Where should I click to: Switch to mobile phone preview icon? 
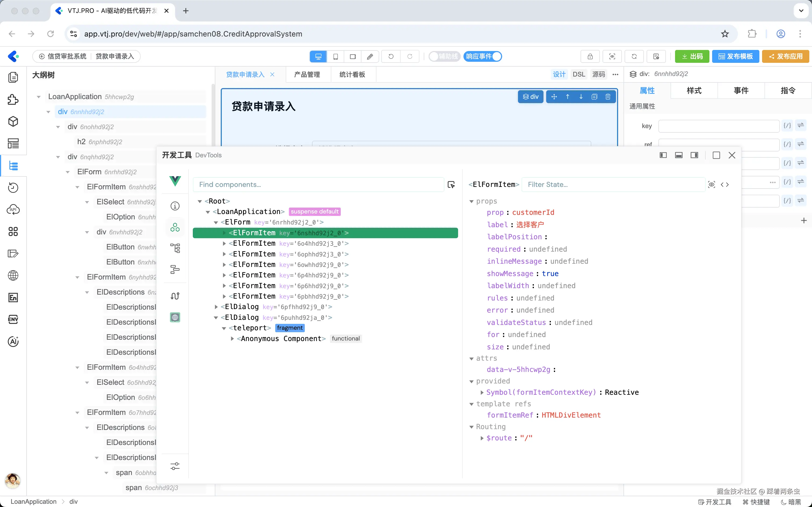click(335, 56)
